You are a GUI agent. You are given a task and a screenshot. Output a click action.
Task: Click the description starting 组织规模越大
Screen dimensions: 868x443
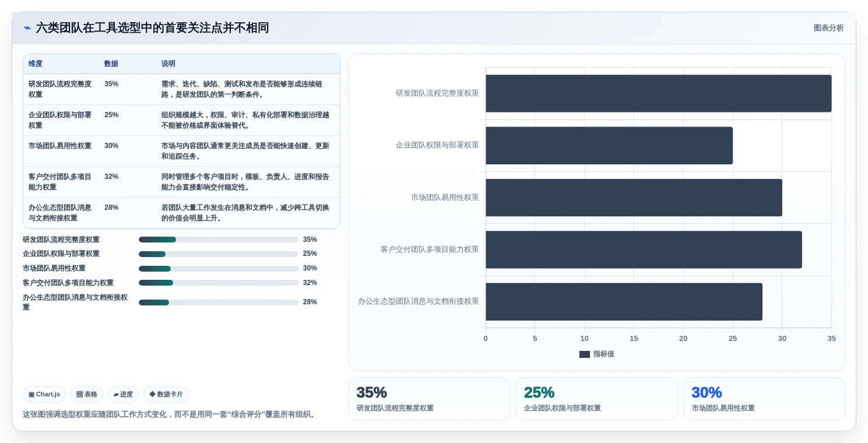(x=245, y=120)
